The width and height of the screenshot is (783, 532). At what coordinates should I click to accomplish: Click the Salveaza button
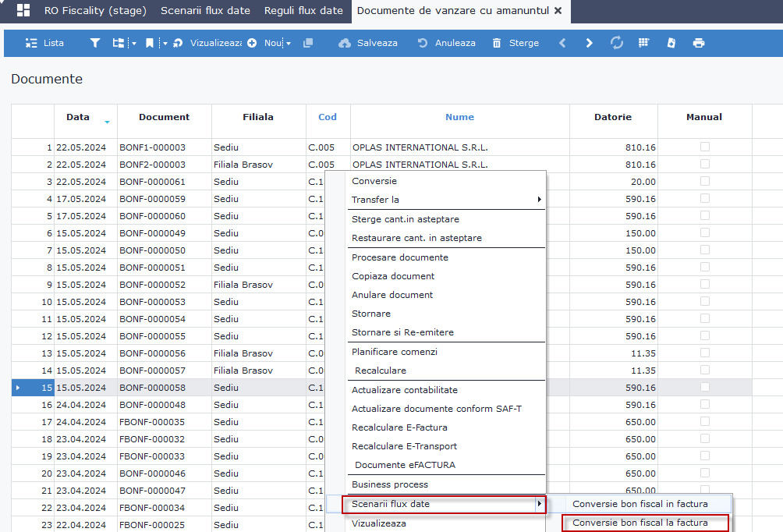[x=368, y=43]
